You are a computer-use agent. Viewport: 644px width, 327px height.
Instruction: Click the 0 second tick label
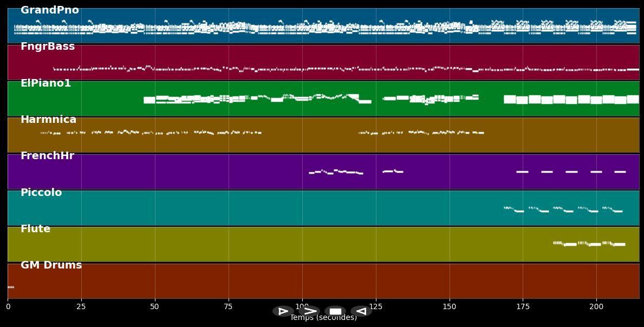point(8,307)
